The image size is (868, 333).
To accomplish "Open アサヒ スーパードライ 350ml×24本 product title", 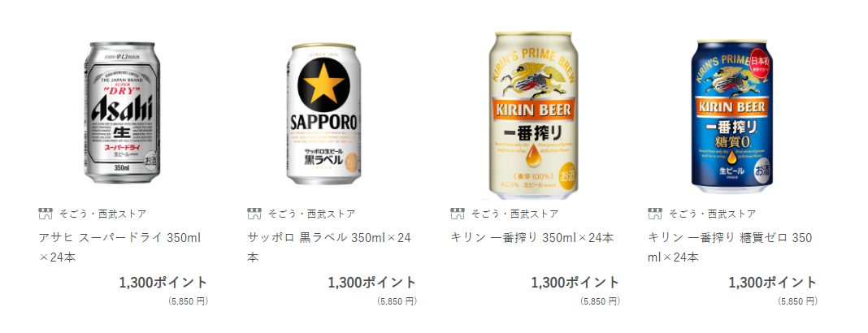I will [x=120, y=248].
